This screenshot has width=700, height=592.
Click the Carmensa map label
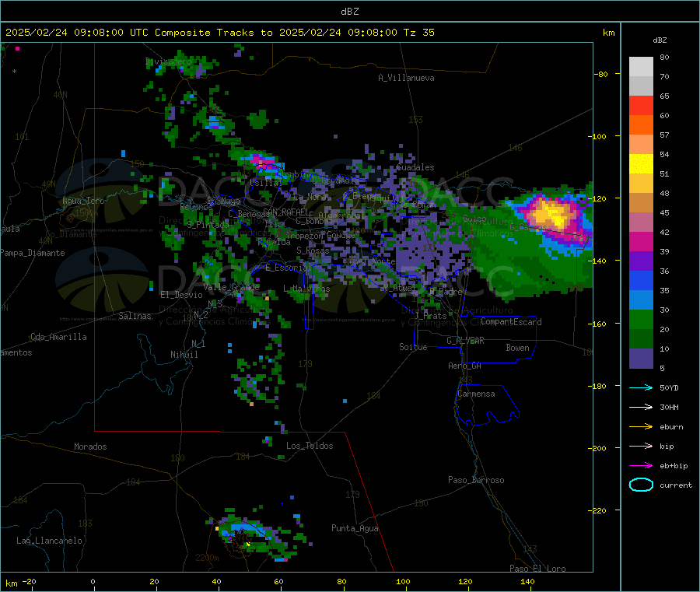pyautogui.click(x=476, y=394)
